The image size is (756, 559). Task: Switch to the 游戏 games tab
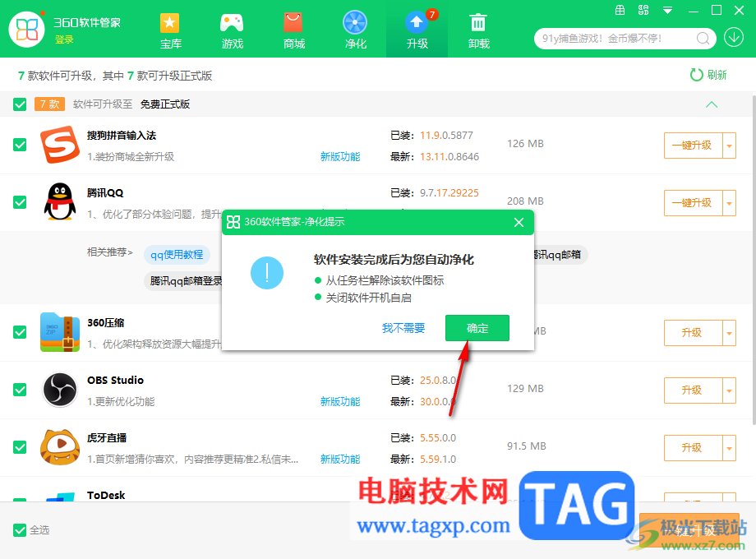point(232,31)
